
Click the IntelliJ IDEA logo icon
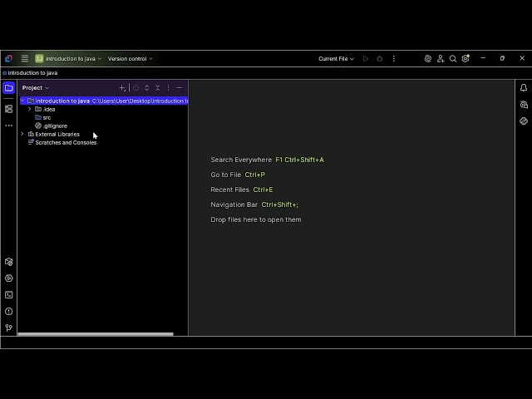(8, 59)
